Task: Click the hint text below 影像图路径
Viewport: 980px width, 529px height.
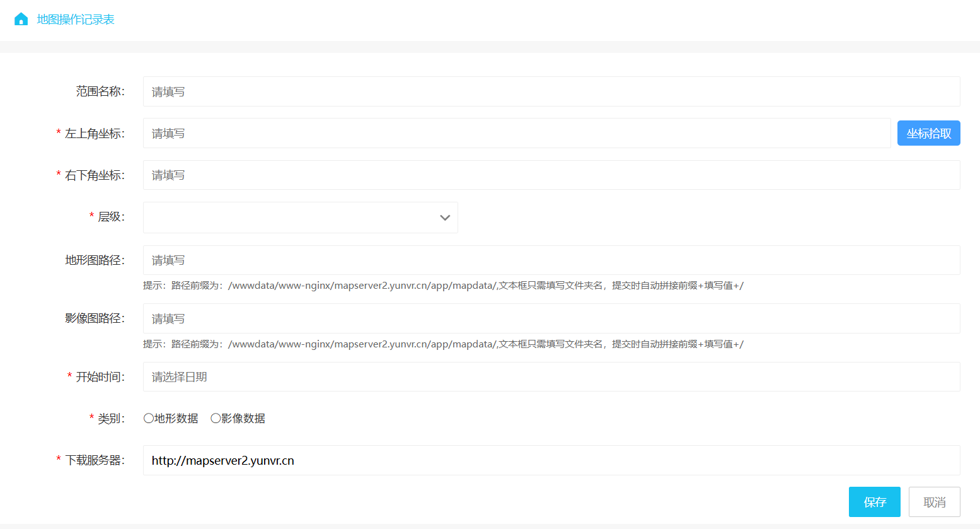Action: coord(442,344)
